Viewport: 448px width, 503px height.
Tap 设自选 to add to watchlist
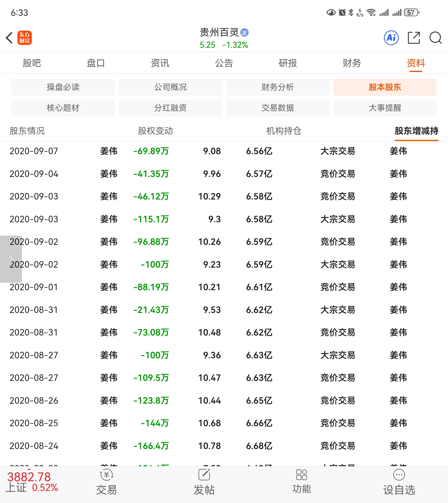click(399, 483)
